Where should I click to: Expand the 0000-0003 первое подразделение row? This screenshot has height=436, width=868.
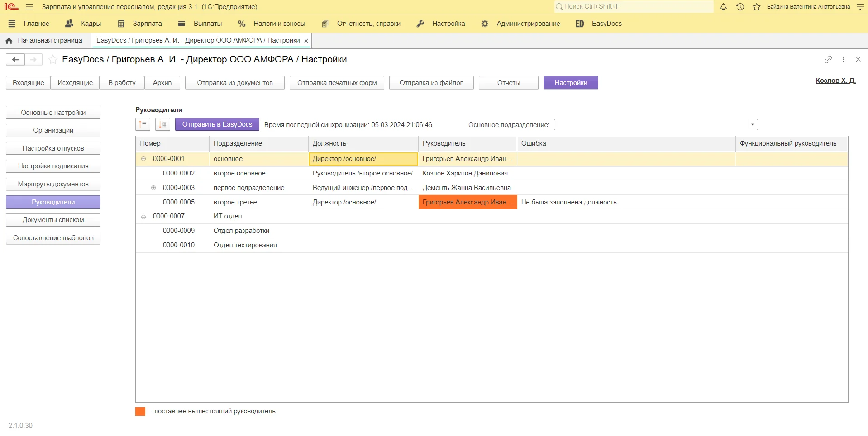tap(153, 188)
